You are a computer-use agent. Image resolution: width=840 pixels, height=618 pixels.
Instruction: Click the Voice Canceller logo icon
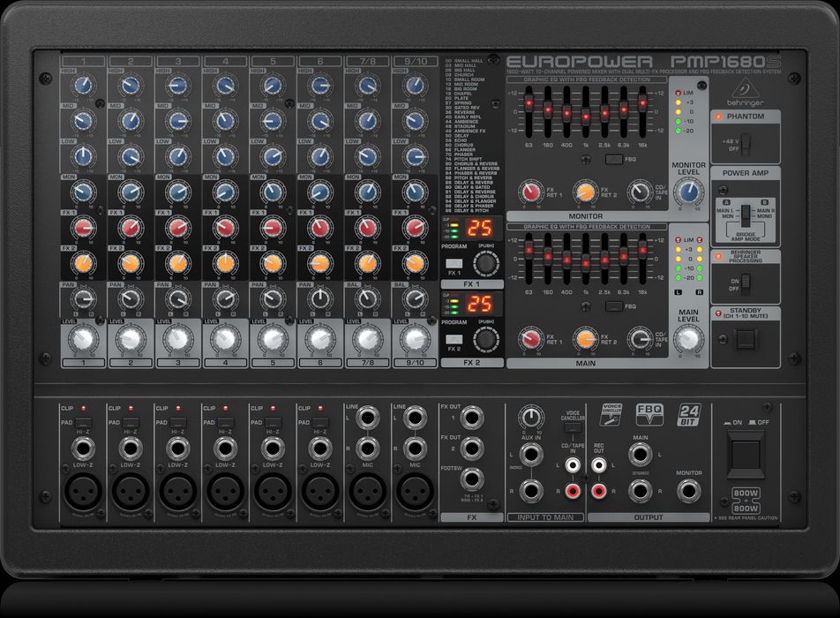pyautogui.click(x=611, y=414)
